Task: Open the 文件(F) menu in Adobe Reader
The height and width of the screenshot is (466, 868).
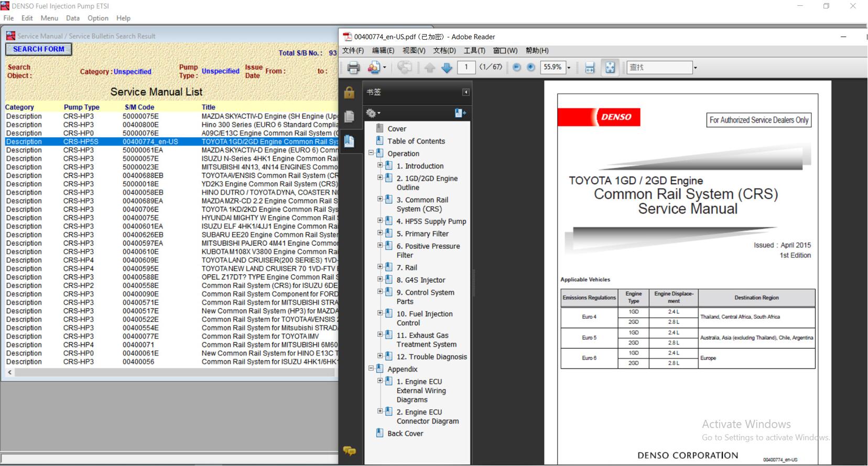Action: (353, 50)
